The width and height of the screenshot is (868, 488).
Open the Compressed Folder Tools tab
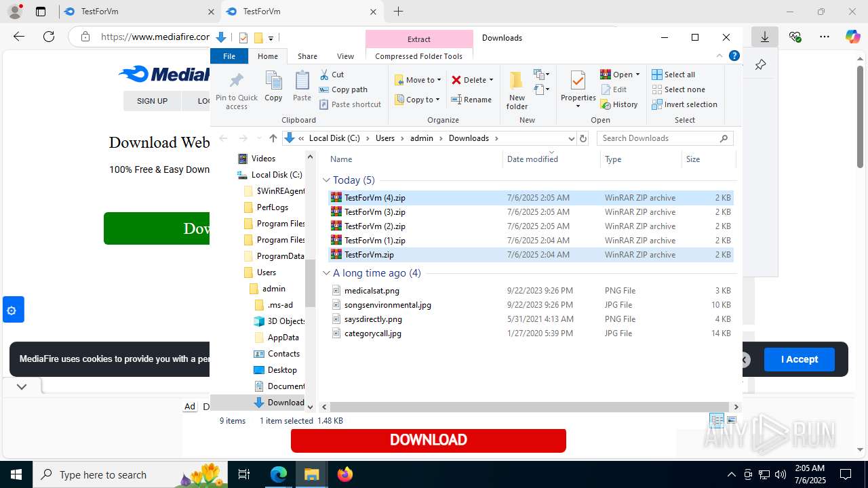pyautogui.click(x=418, y=56)
